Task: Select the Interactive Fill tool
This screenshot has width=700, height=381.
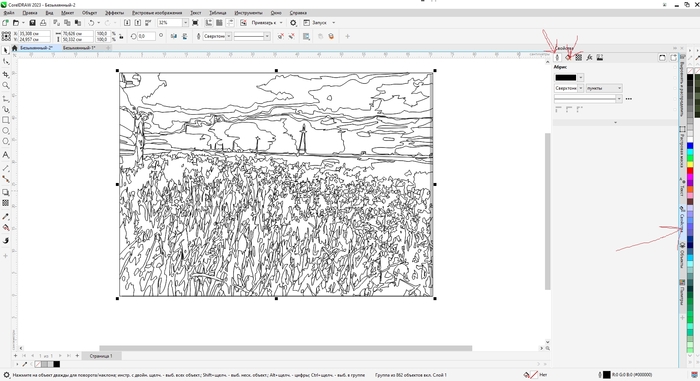Action: point(5,228)
